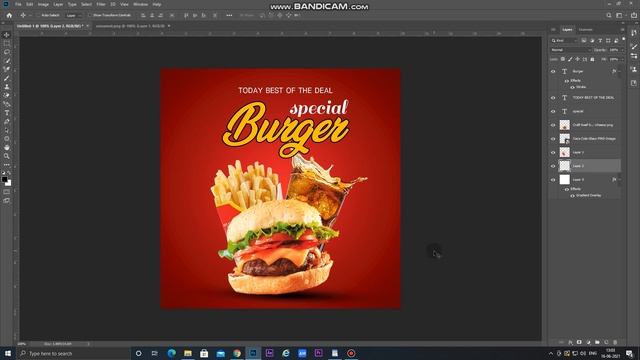Open the Share icon at top right
Image resolution: width=640 pixels, height=360 pixels.
click(x=633, y=15)
